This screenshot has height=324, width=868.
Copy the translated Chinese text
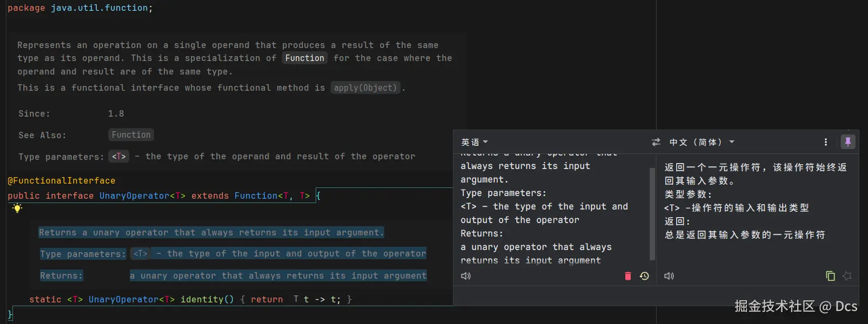click(830, 276)
